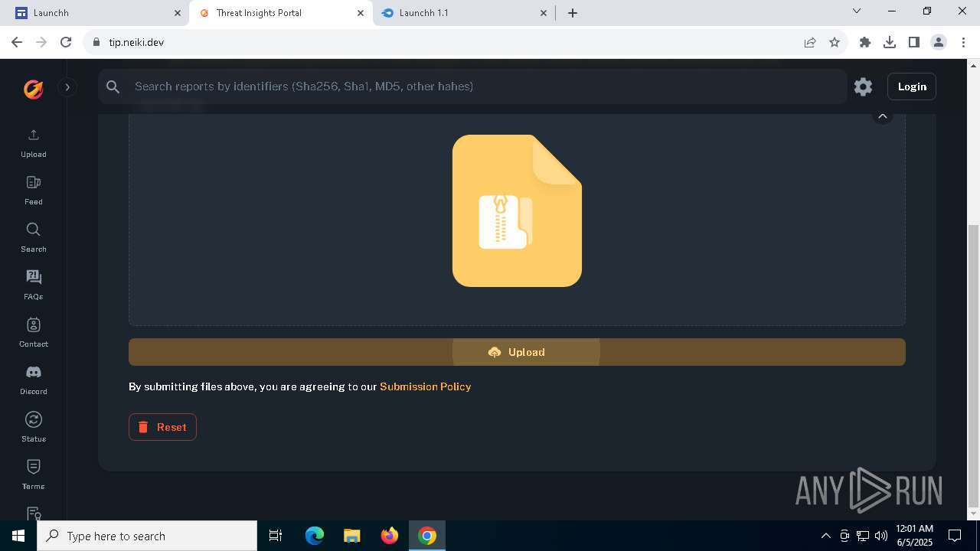Open a new browser tab
Image resolution: width=980 pixels, height=551 pixels.
pos(573,13)
